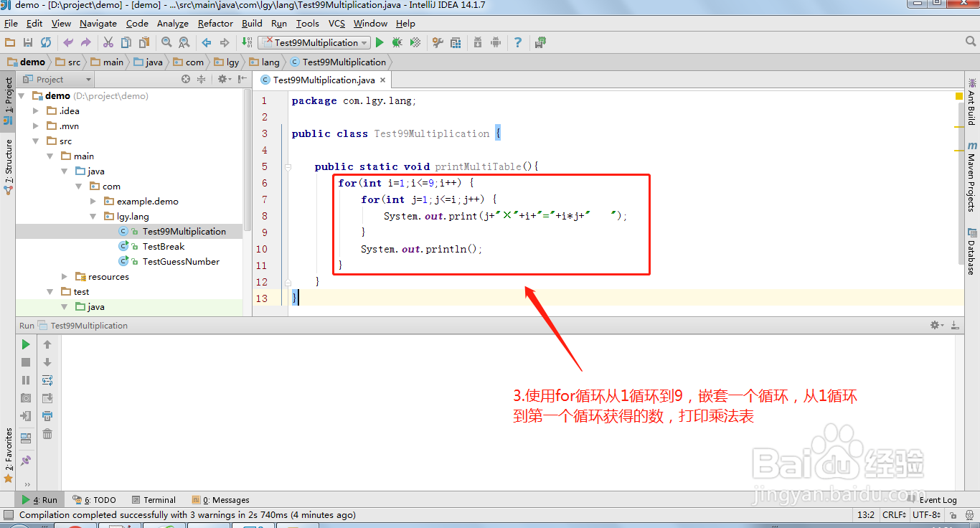Open the Analyze menu
The height and width of the screenshot is (528, 980).
pyautogui.click(x=172, y=24)
